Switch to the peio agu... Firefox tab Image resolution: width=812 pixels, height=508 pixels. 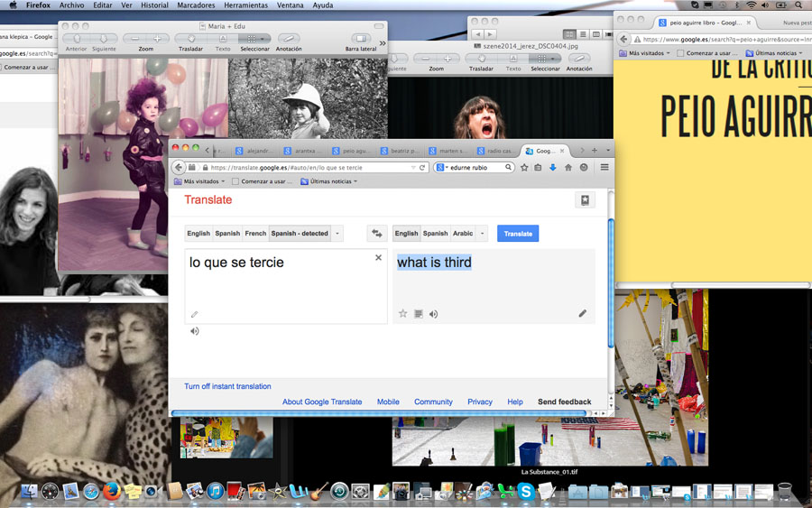(x=351, y=151)
